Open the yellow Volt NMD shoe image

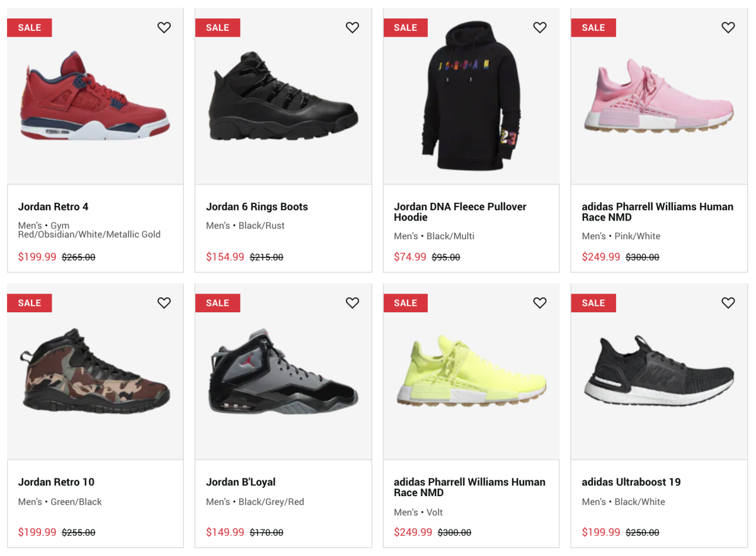pyautogui.click(x=471, y=372)
